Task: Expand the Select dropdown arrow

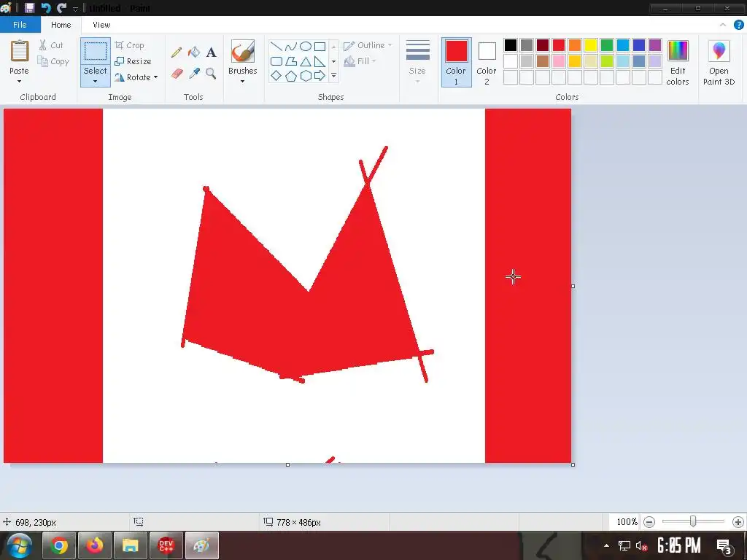Action: pyautogui.click(x=96, y=82)
